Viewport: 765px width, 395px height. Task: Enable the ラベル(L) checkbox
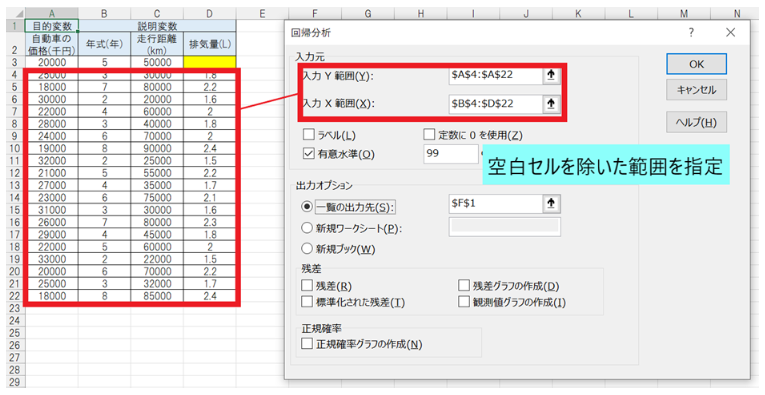click(x=308, y=135)
